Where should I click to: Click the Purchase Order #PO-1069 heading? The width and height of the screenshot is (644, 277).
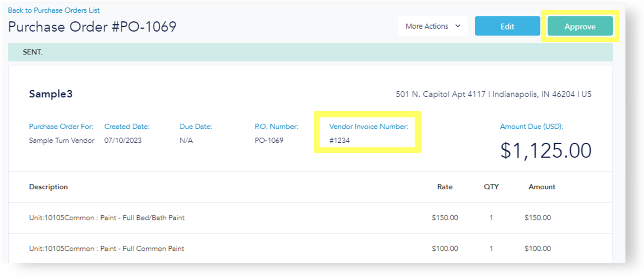point(92,26)
